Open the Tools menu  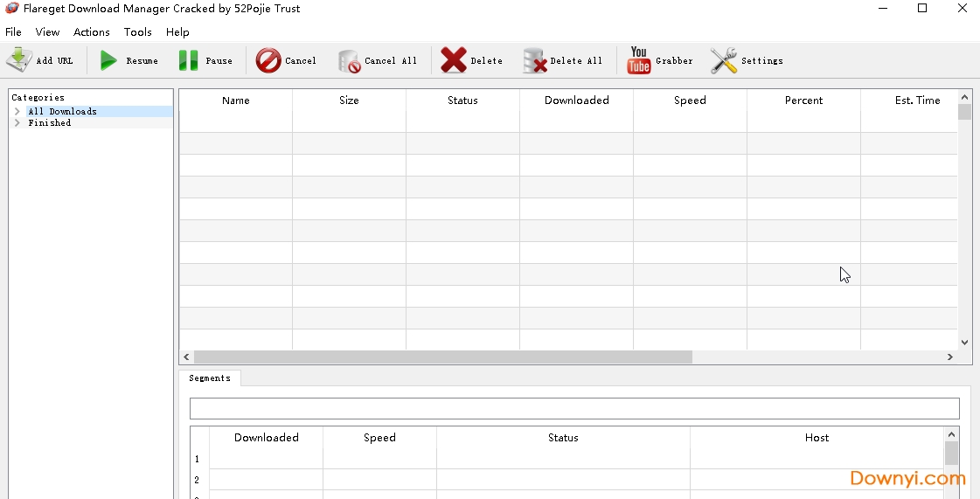coord(138,32)
